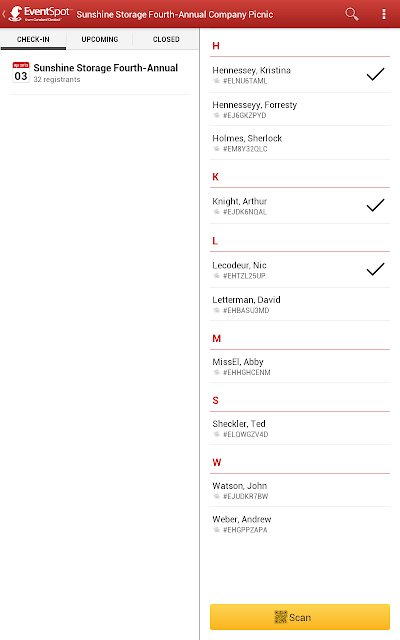400x640 pixels.
Task: Open the search magnifier icon
Action: click(351, 14)
